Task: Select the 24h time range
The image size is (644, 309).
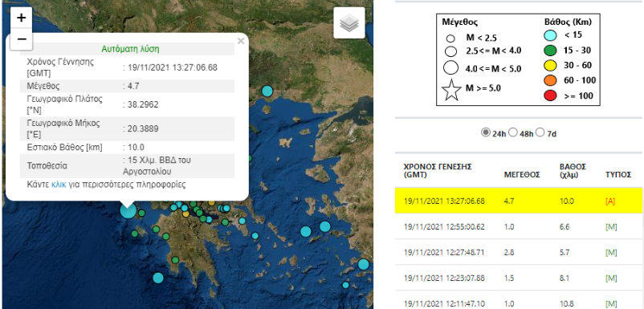Action: [486, 132]
